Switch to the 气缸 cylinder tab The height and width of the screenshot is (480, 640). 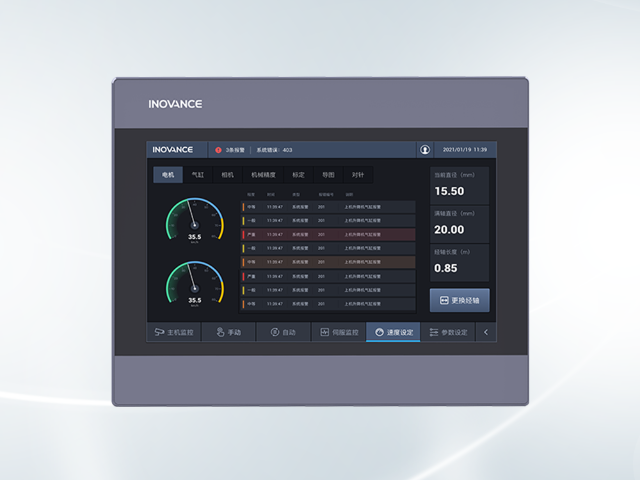(198, 175)
